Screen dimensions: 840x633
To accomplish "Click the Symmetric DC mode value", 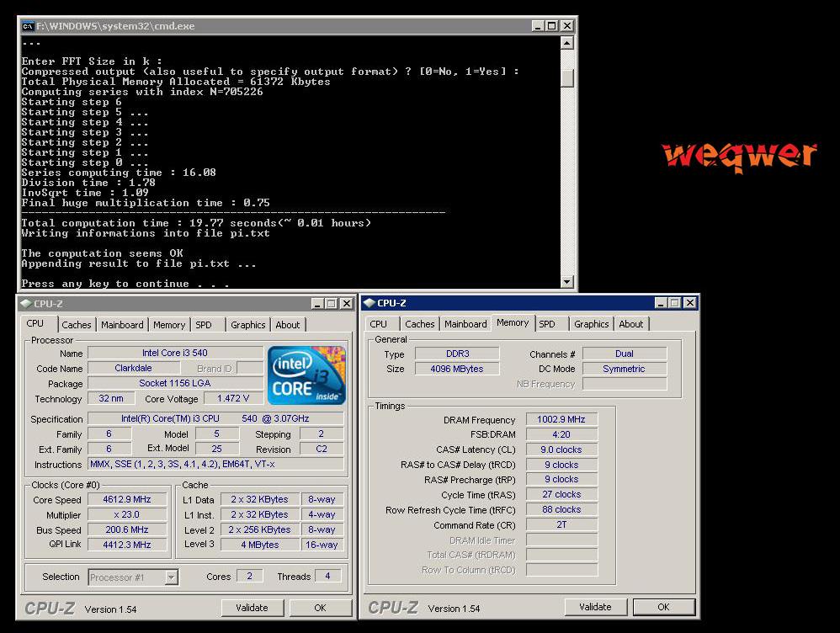I will pos(625,369).
